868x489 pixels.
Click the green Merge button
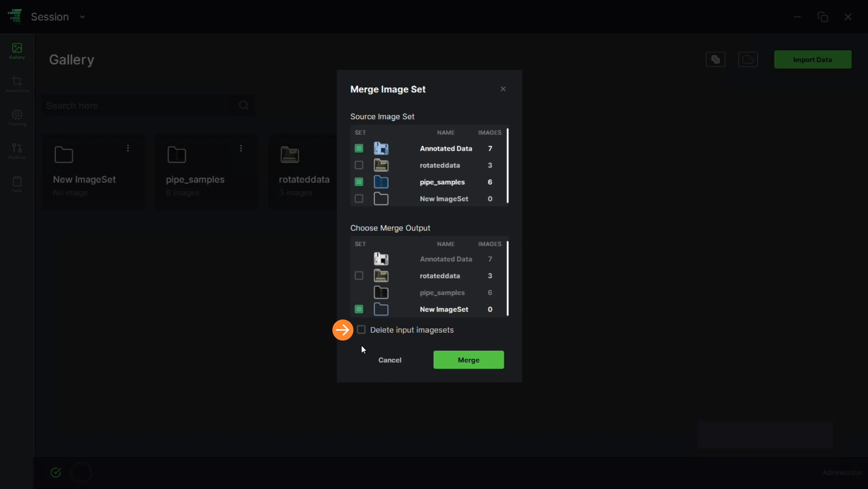click(x=469, y=360)
